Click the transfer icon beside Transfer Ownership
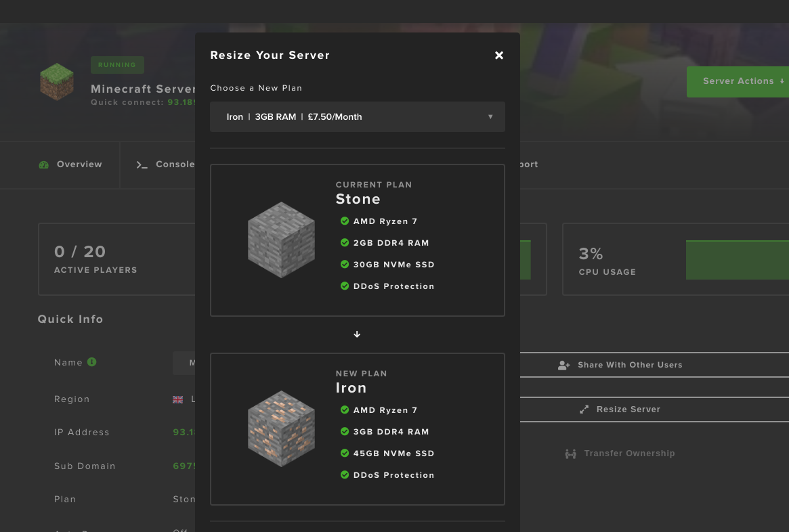This screenshot has width=789, height=532. tap(571, 454)
